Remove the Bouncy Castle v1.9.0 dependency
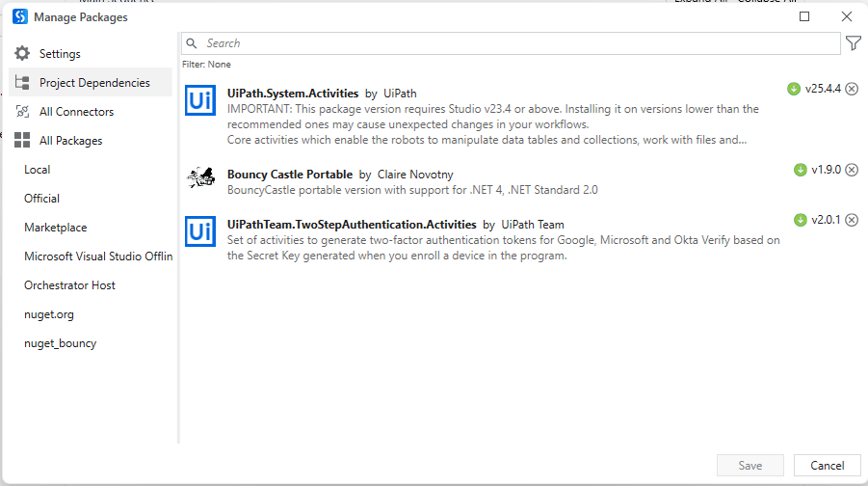 [x=852, y=170]
